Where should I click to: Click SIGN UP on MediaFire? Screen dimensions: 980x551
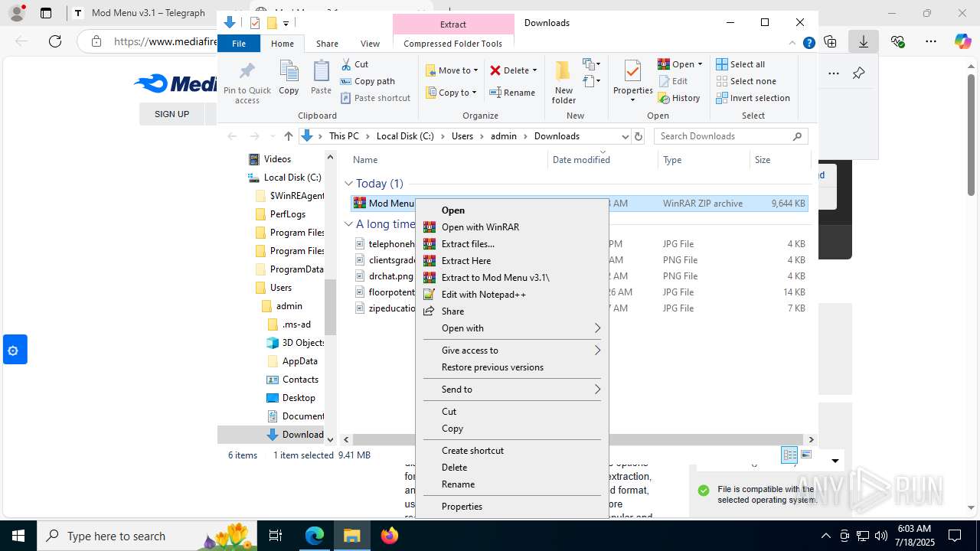[x=171, y=114]
